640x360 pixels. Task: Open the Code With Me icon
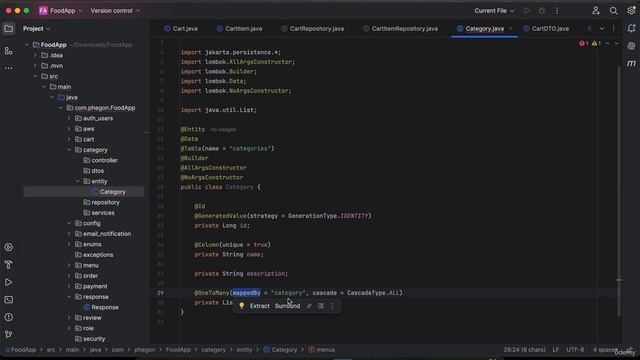pos(596,11)
